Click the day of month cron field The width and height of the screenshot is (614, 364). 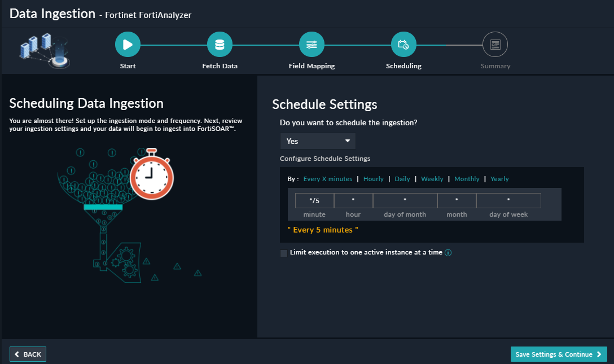pyautogui.click(x=405, y=200)
